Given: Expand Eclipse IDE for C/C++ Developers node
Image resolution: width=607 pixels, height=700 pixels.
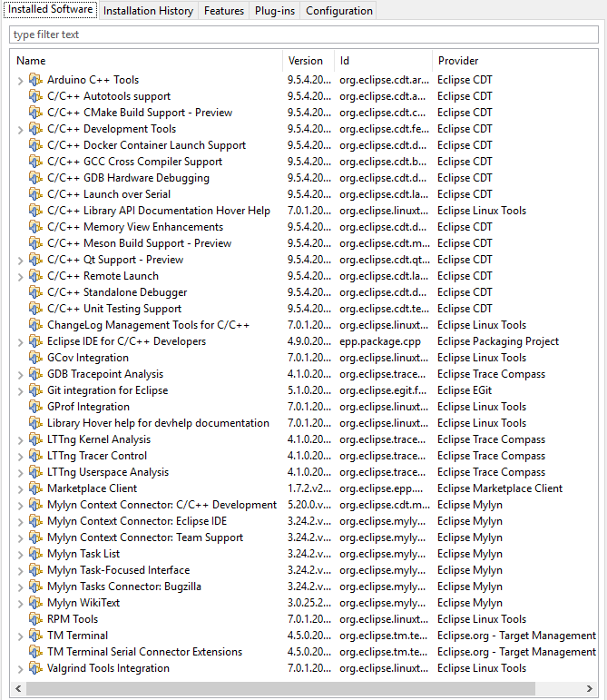Looking at the screenshot, I should 21,341.
